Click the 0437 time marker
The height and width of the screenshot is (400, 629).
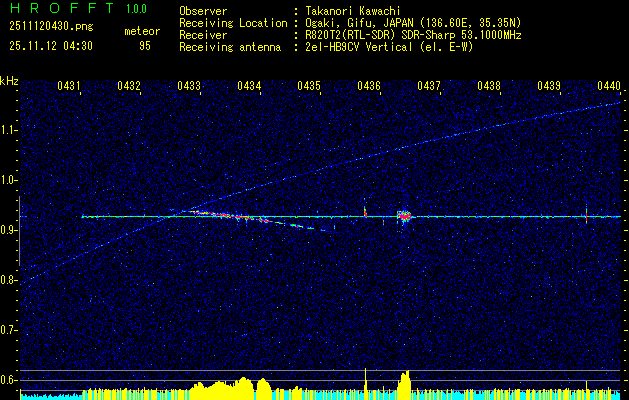[429, 85]
